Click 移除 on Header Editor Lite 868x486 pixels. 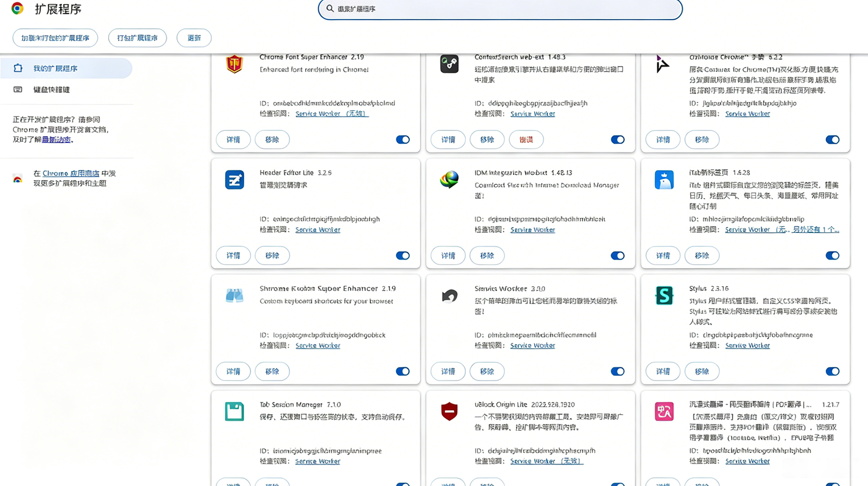[272, 255]
